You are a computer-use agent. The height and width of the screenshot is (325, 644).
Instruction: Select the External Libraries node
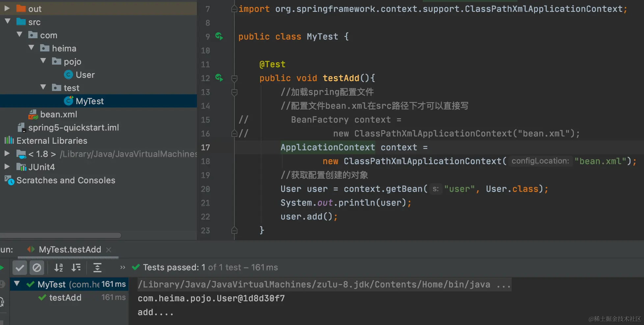52,141
